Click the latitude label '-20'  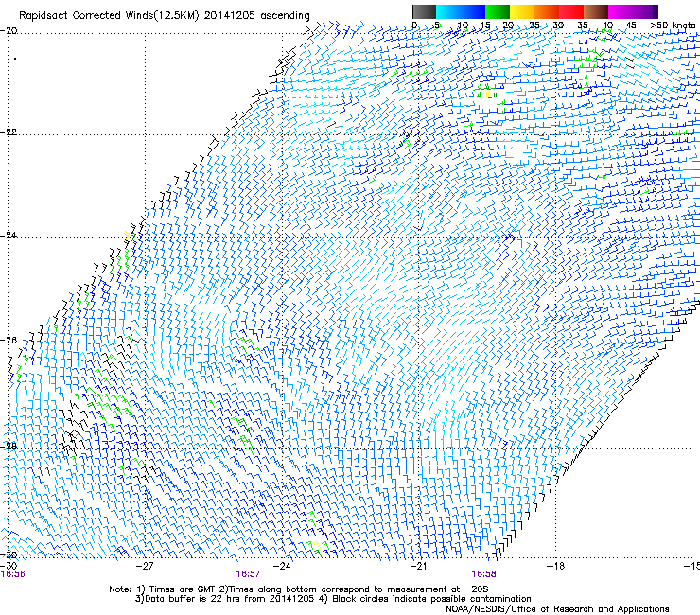pos(9,31)
